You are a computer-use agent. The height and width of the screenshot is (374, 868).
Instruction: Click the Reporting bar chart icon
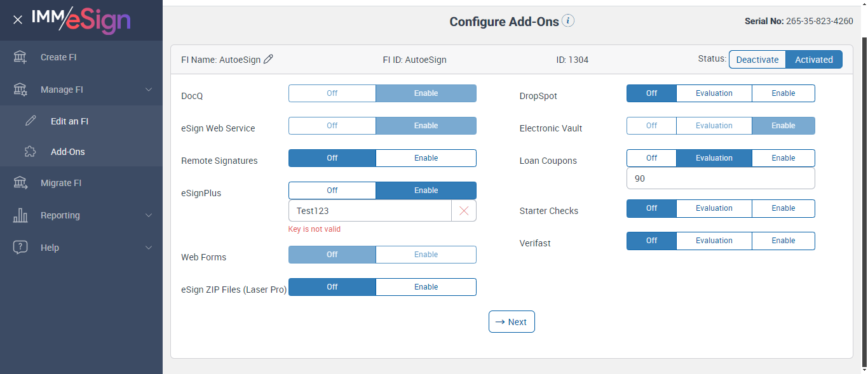point(20,215)
